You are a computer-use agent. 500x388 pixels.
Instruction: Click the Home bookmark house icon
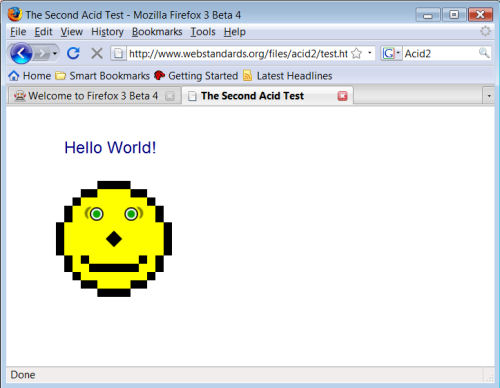coord(14,76)
